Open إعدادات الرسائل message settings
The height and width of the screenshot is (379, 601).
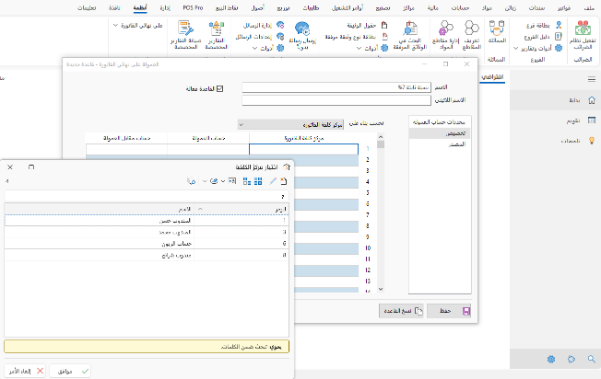260,37
